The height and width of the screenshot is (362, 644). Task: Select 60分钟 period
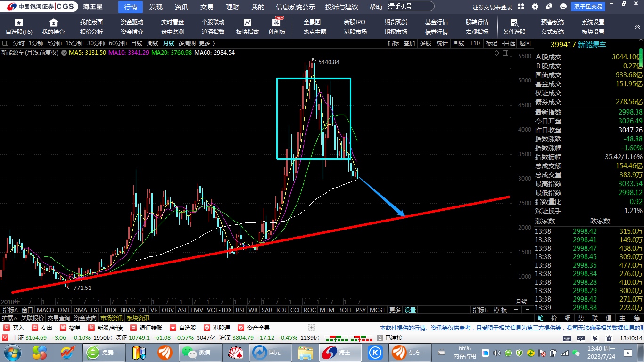tap(118, 43)
